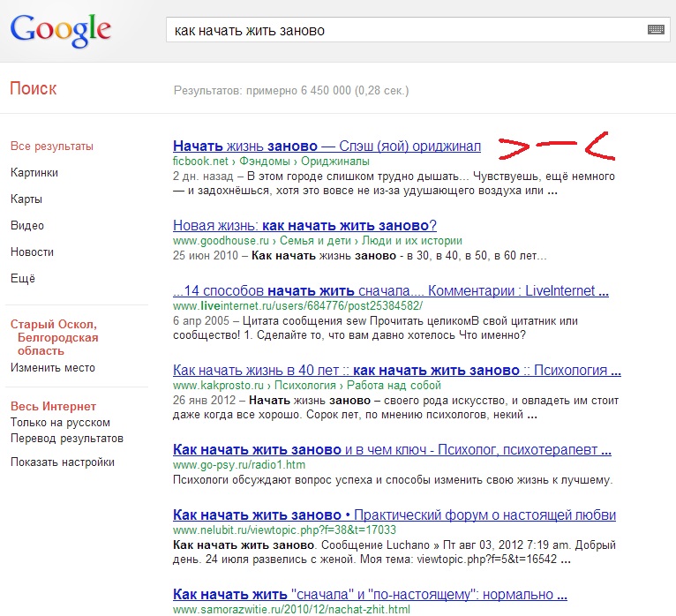Image resolution: width=676 pixels, height=616 pixels.
Task: Open result 'Начать жизнь заново — Слэш (яой) ориджинал'
Action: (327, 146)
